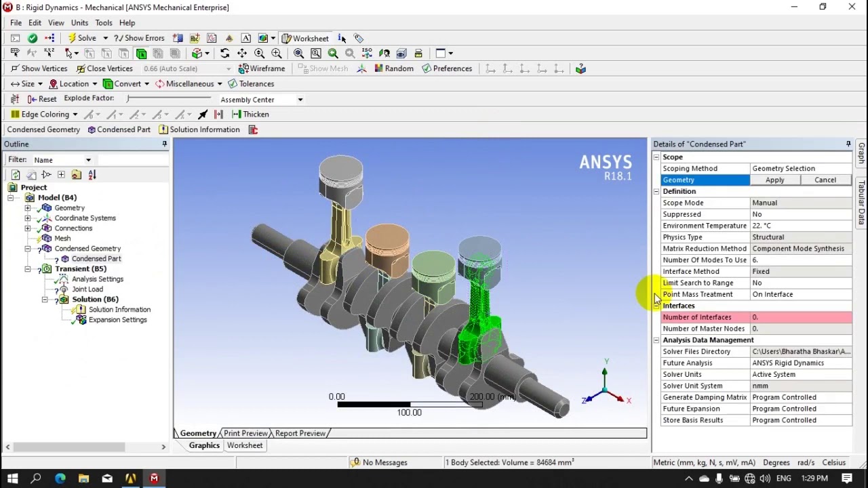Click the tag annotation icon beside Worksheet

(359, 39)
